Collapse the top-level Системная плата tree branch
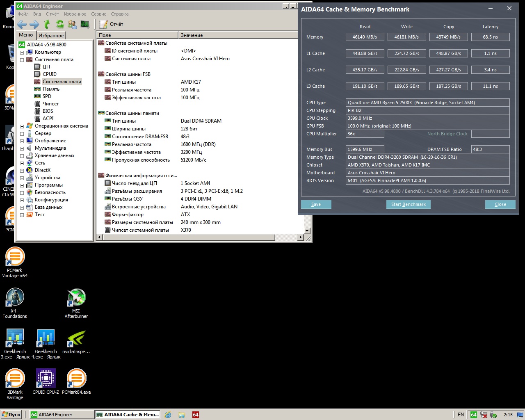The height and width of the screenshot is (420, 525). [x=22, y=60]
